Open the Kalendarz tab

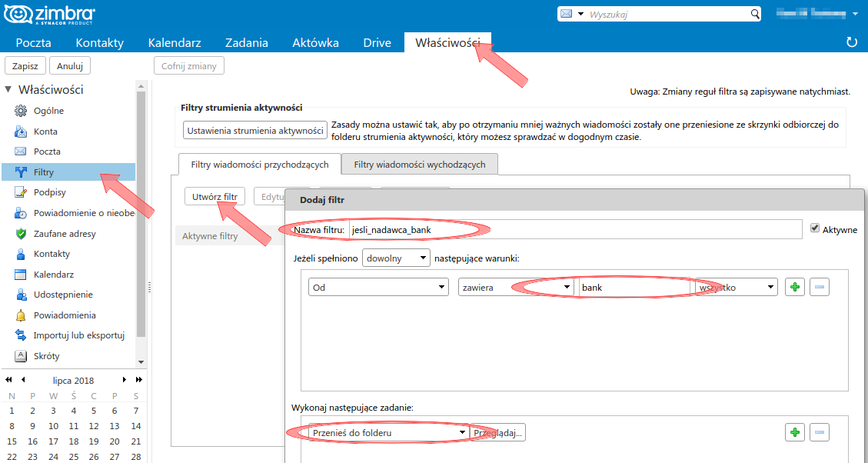pyautogui.click(x=175, y=43)
